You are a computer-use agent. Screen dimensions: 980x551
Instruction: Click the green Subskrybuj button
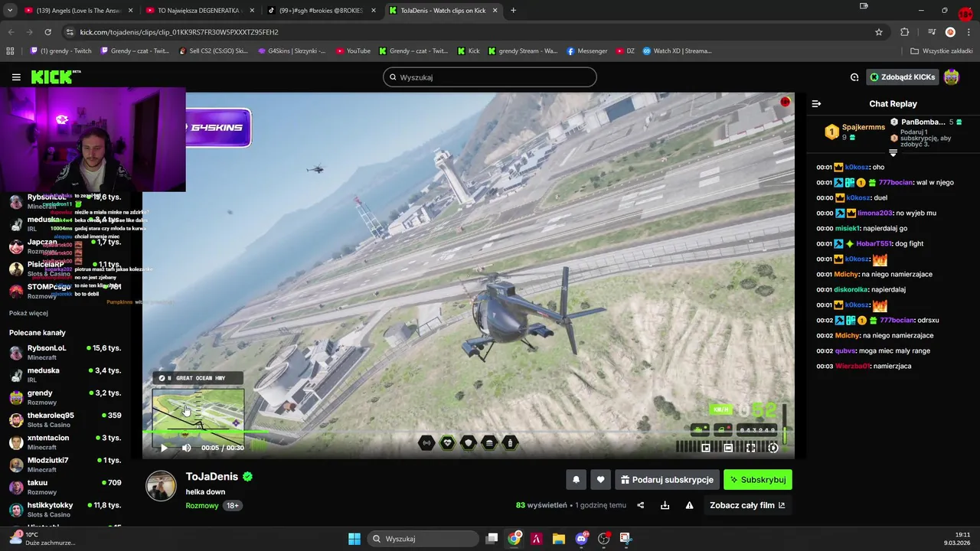[x=758, y=480]
